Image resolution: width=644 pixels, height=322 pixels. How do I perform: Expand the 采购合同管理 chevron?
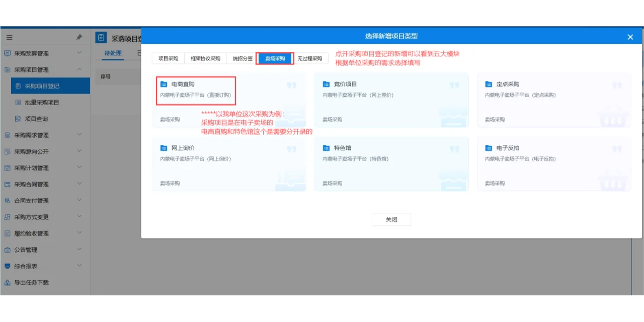[x=79, y=184]
